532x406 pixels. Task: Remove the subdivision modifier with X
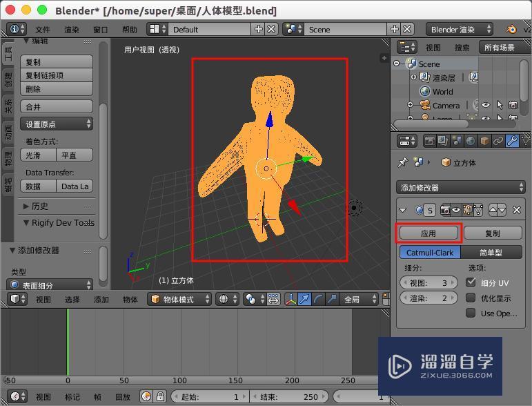coord(517,210)
